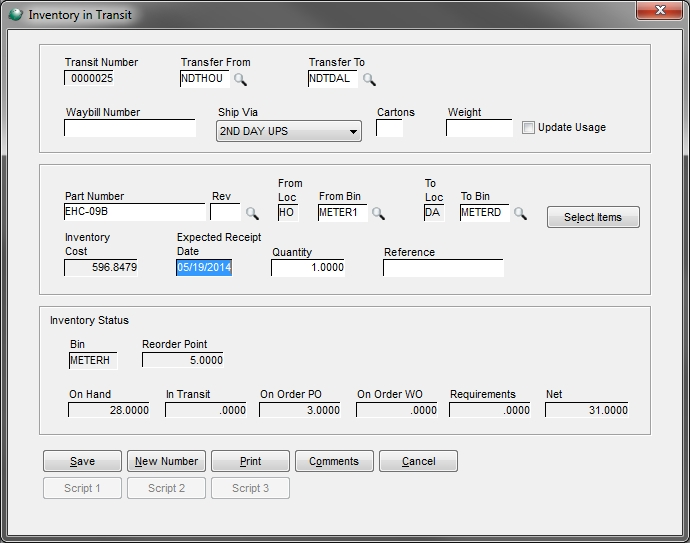Screen dimensions: 690x543
Task: Open the Part Number/Rev lookup magnifier
Action: pyautogui.click(x=252, y=213)
